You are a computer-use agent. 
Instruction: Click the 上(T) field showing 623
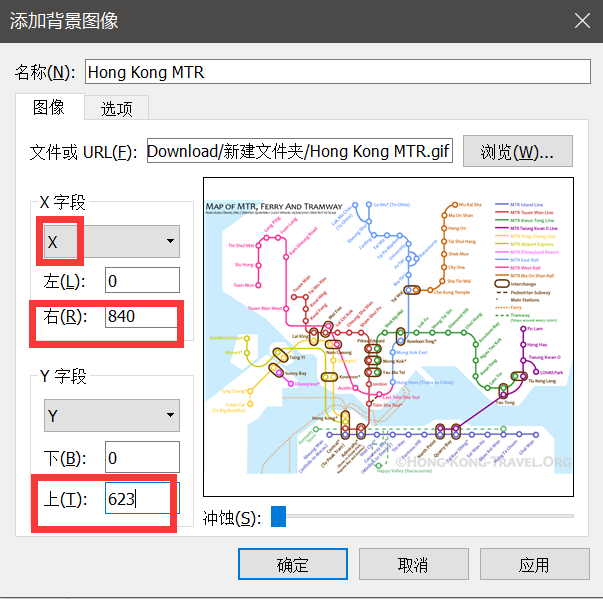142,498
